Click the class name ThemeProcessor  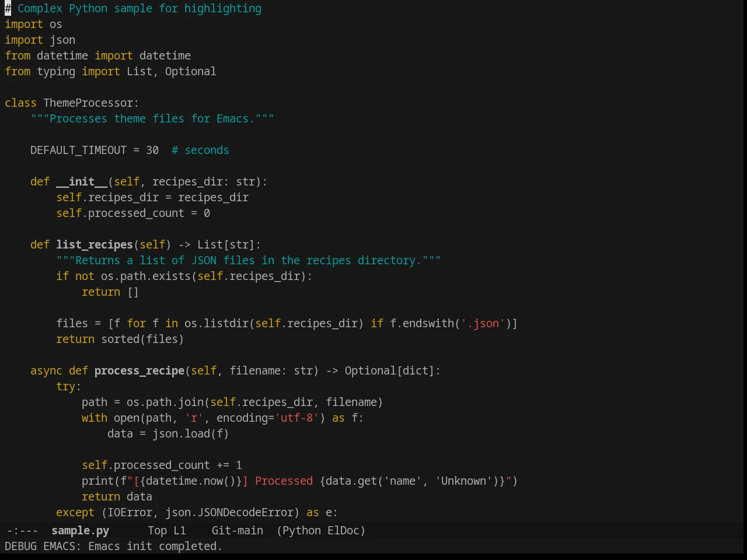pos(88,103)
